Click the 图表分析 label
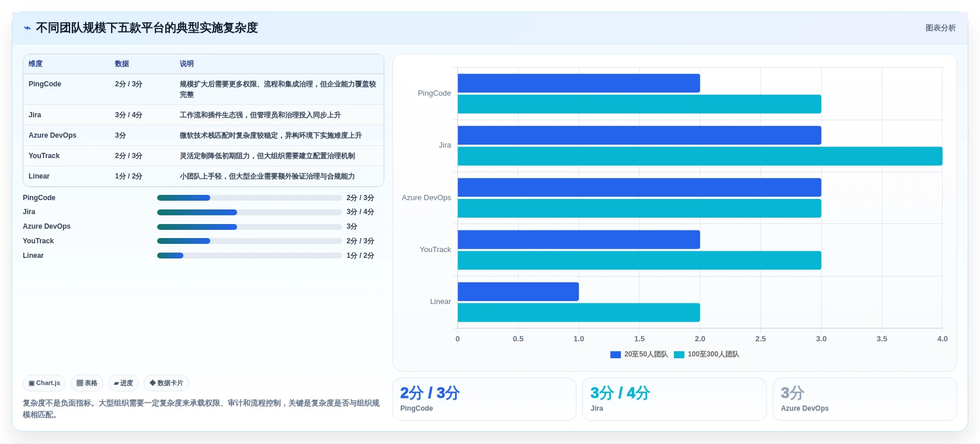The height and width of the screenshot is (444, 980). [x=940, y=28]
